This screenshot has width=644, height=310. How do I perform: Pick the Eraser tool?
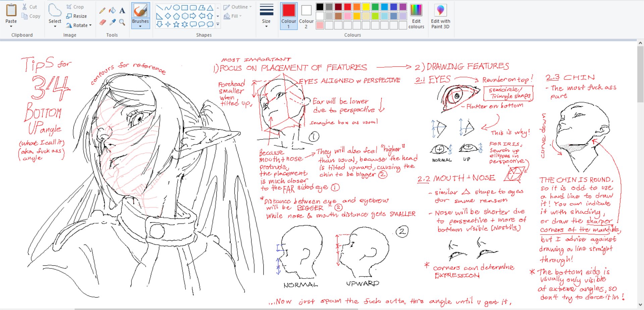click(102, 22)
